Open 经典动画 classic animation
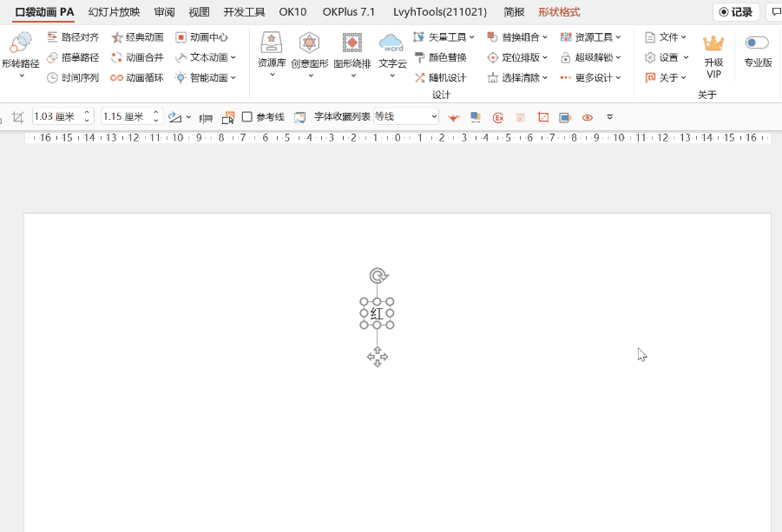The width and height of the screenshot is (782, 532). click(138, 37)
